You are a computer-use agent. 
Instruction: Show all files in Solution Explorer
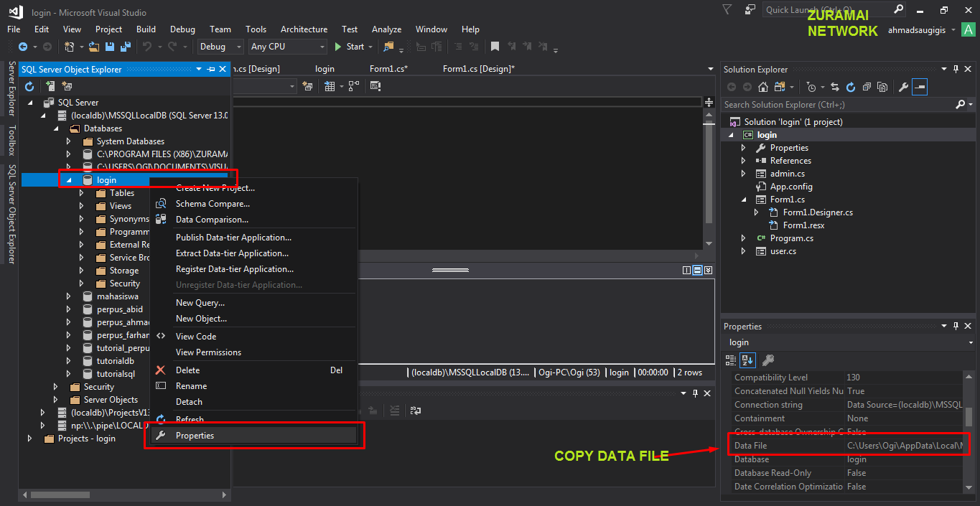point(882,87)
